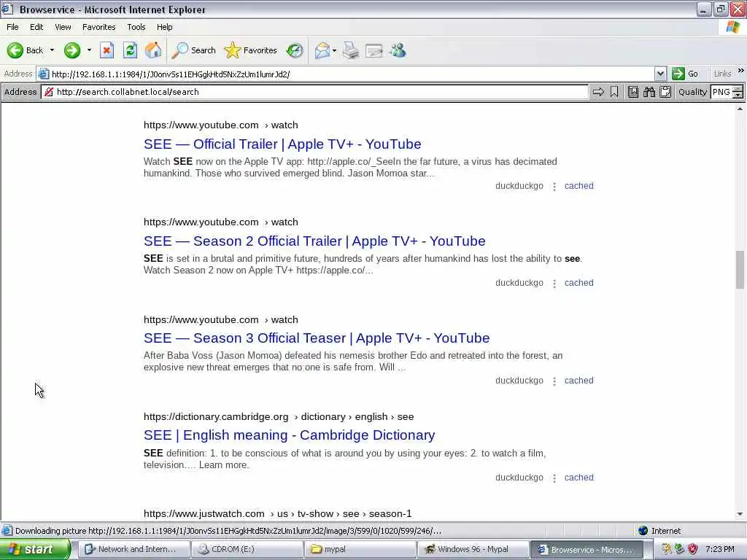Click the Internet zone globe in status bar
The width and height of the screenshot is (747, 560).
(643, 531)
